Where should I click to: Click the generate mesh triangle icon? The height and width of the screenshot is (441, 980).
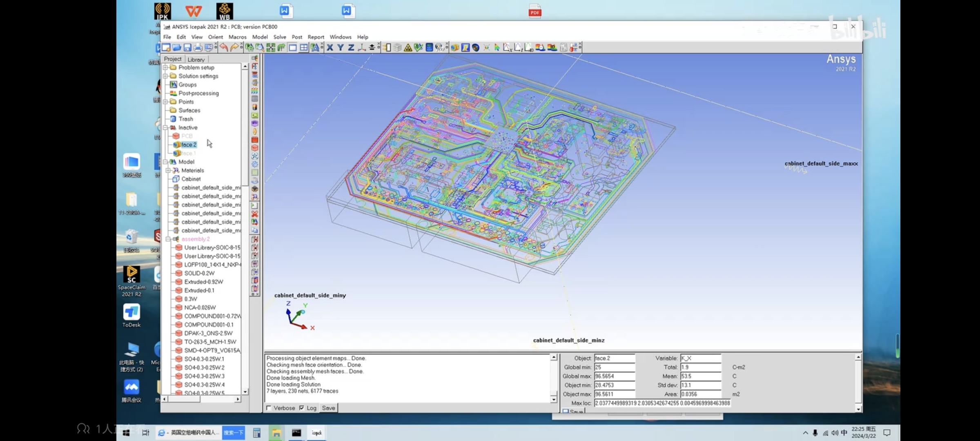pos(408,48)
